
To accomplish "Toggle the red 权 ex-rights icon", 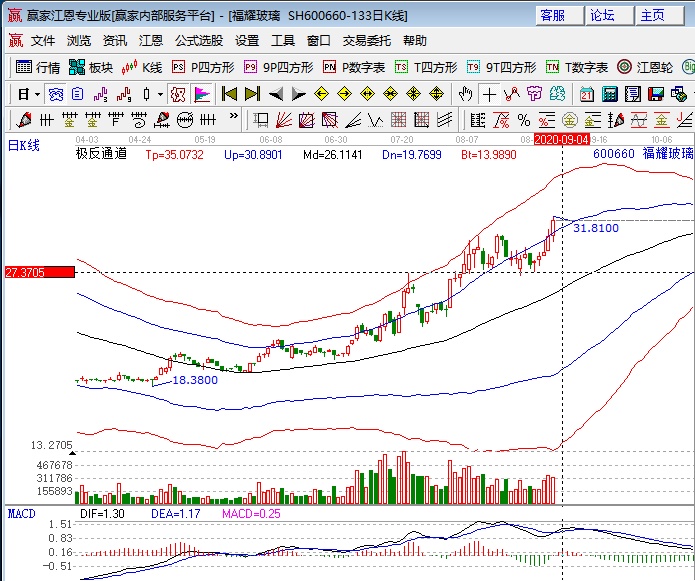I will click(178, 94).
